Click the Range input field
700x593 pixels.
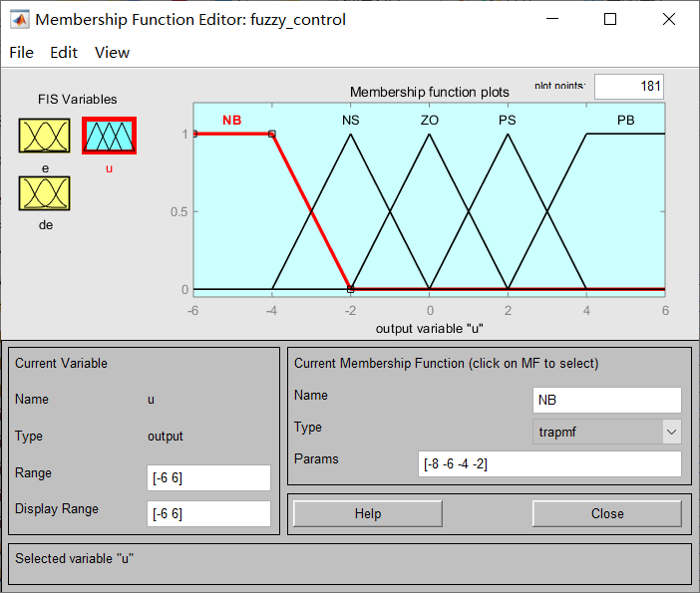pos(208,477)
